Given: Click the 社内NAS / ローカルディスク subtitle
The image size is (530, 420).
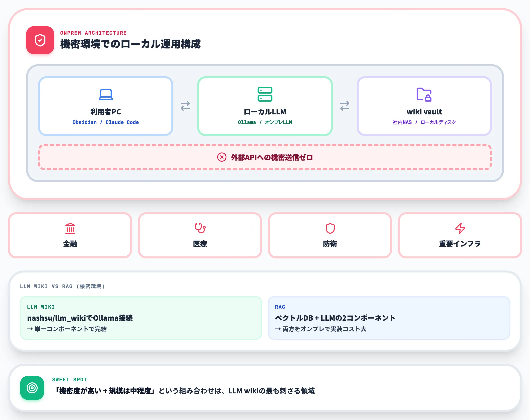Looking at the screenshot, I should [x=424, y=122].
